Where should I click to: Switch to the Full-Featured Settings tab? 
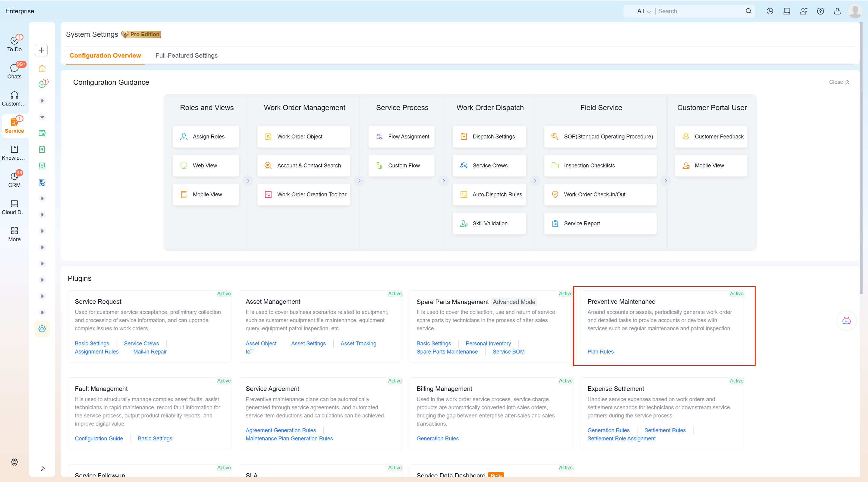pos(186,55)
